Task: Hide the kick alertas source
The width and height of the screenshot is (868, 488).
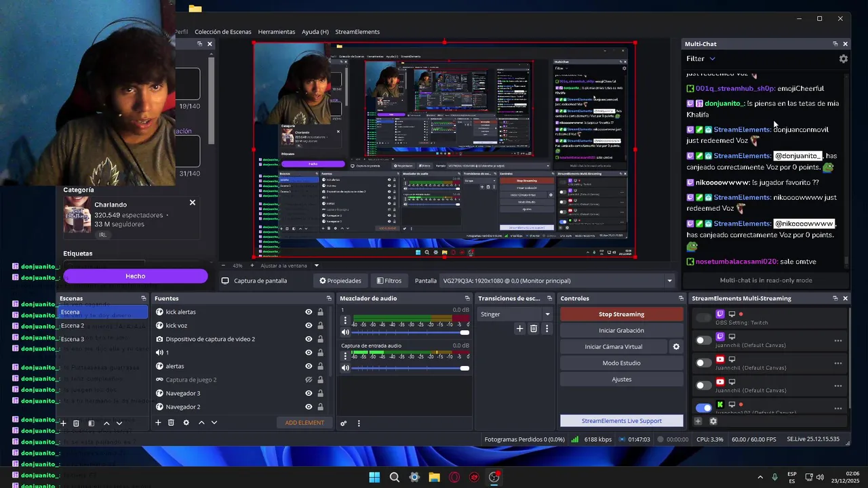Action: pos(309,312)
